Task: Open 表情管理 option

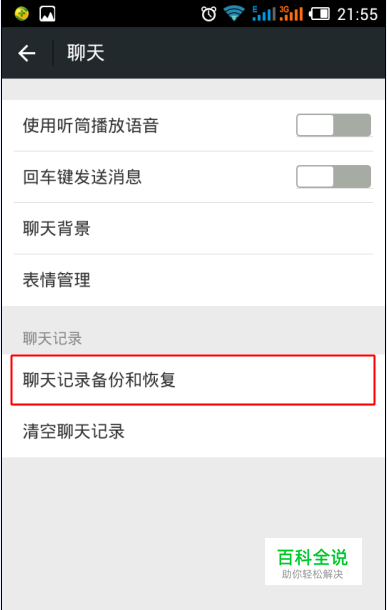Action: (x=193, y=280)
